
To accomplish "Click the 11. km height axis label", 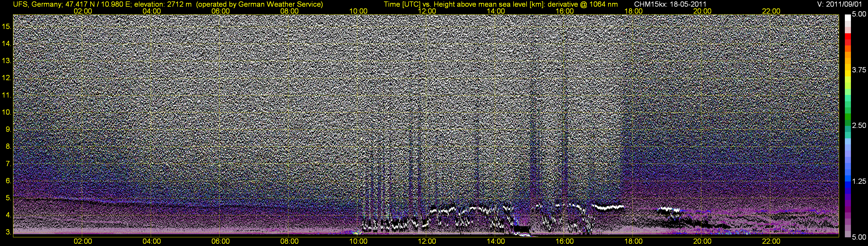I will point(7,95).
